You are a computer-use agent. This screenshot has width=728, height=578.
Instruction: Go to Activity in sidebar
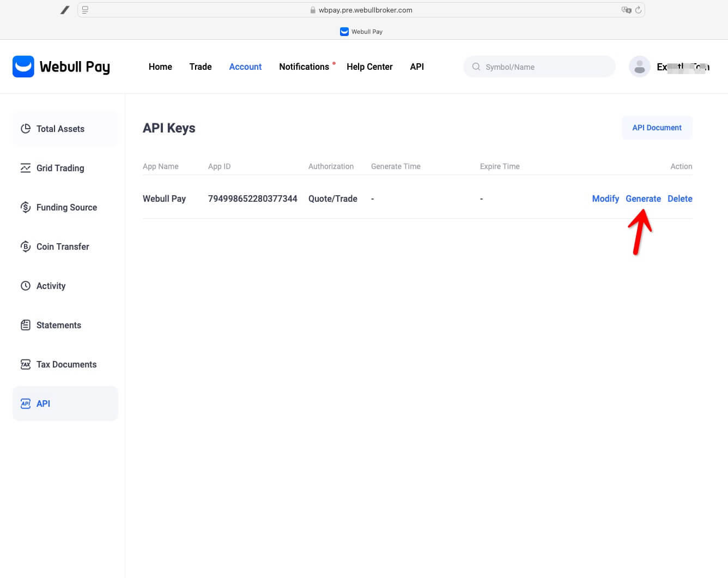(65, 286)
